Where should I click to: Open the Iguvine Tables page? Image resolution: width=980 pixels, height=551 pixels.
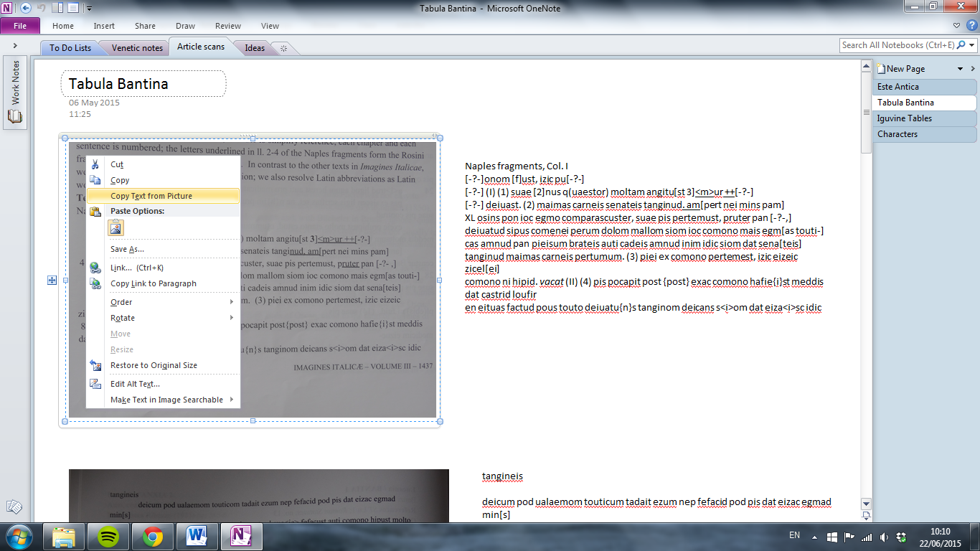(905, 118)
